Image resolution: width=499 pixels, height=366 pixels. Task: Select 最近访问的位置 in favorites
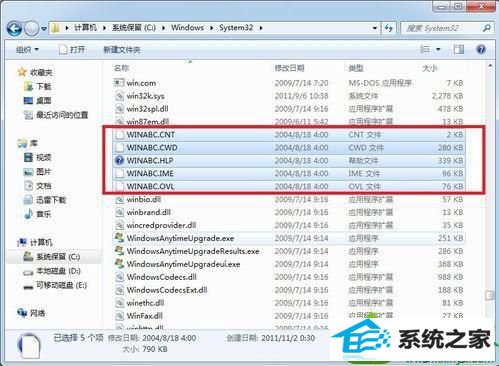(x=62, y=115)
